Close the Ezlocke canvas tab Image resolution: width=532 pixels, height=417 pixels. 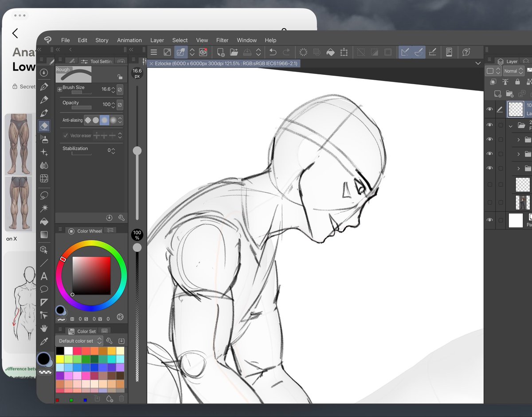(x=151, y=64)
